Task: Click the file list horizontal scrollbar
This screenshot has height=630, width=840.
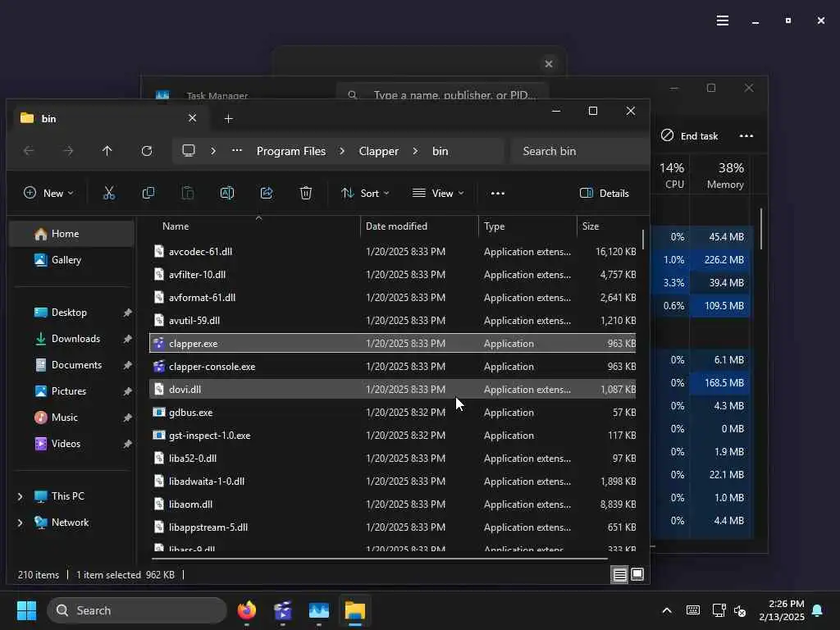Action: pos(380,559)
